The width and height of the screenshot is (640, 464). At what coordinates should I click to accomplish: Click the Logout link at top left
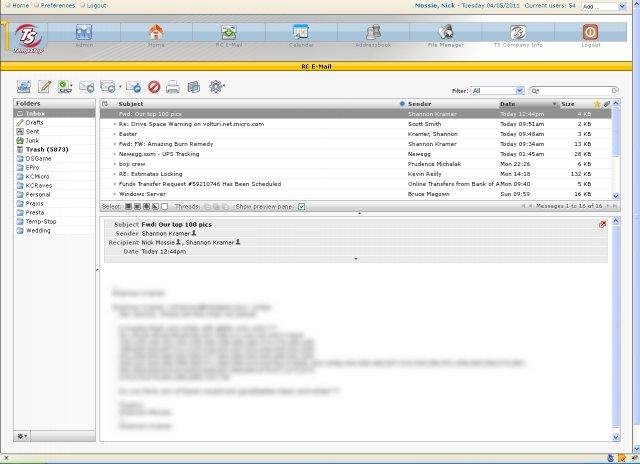pos(96,5)
